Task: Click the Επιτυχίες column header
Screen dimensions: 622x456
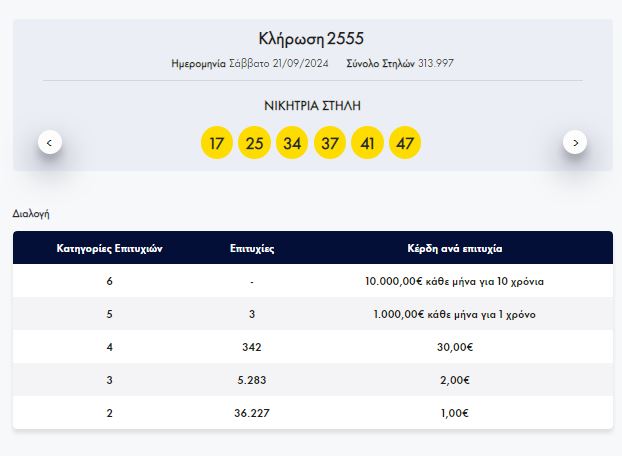Action: tap(252, 248)
